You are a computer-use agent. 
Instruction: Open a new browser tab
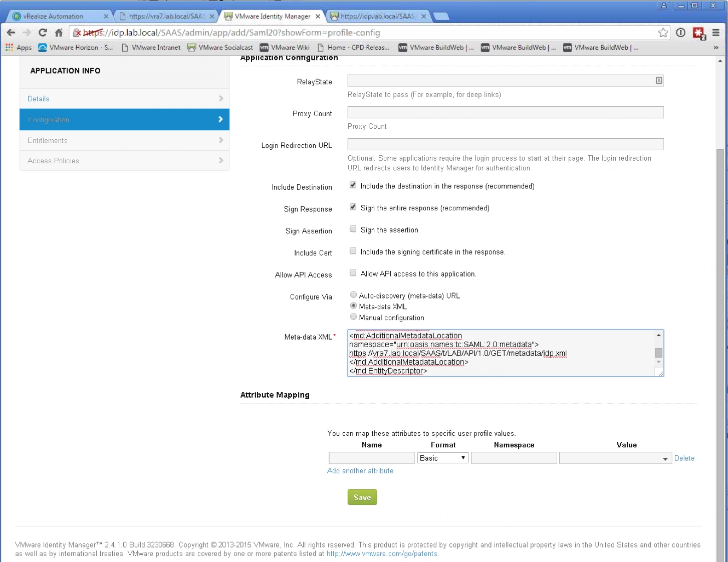(441, 17)
